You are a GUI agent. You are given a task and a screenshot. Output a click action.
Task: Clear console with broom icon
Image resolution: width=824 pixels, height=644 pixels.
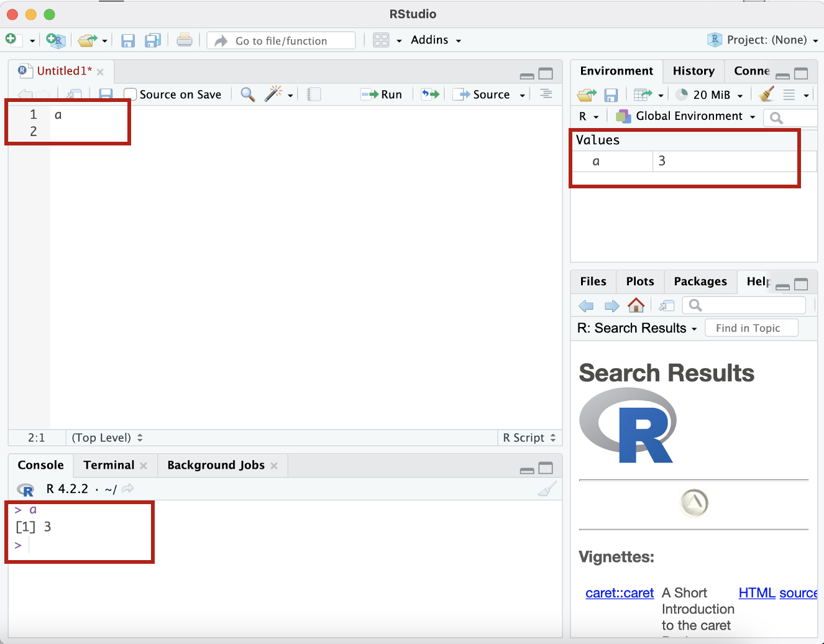pos(547,489)
